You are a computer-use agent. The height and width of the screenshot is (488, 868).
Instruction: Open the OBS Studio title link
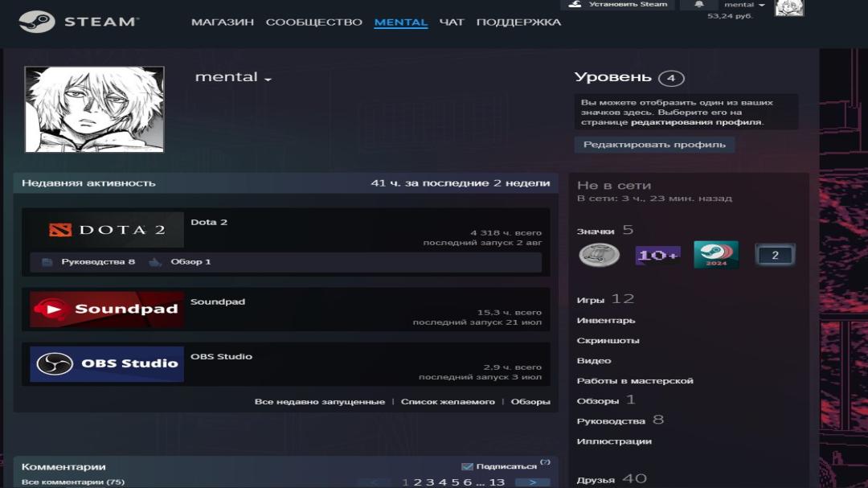[222, 357]
